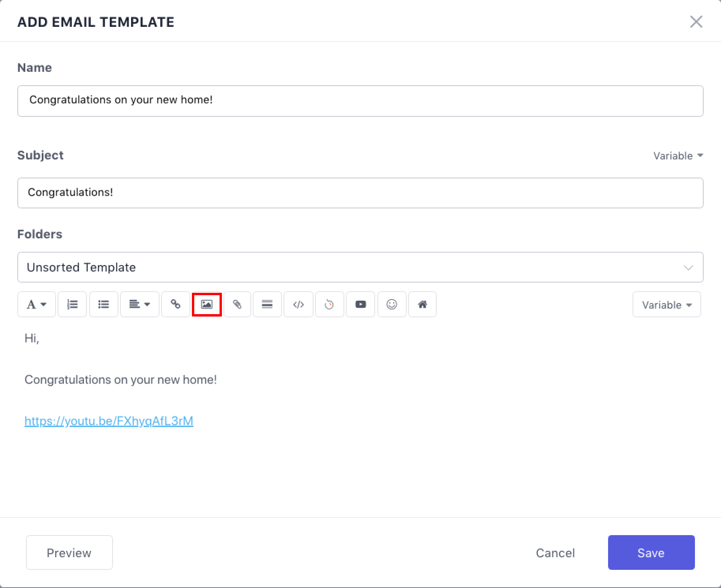Viewport: 721px width, 588px height.
Task: Click the Save button
Action: click(x=651, y=552)
